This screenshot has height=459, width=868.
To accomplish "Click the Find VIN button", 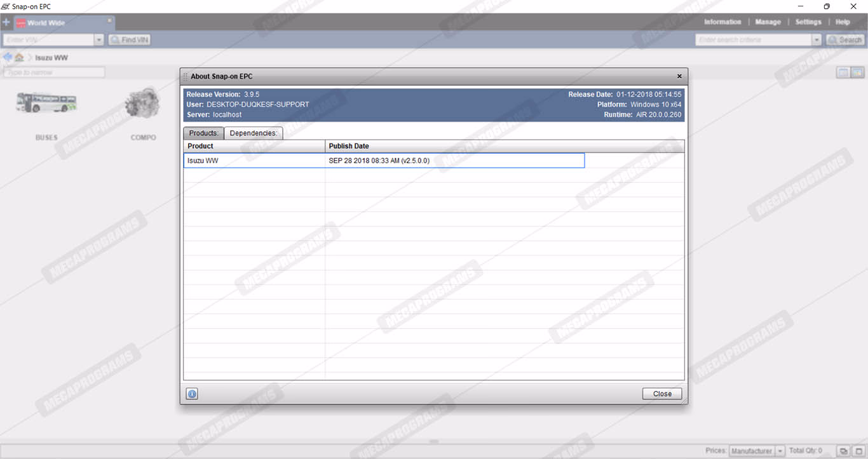I will tap(130, 40).
